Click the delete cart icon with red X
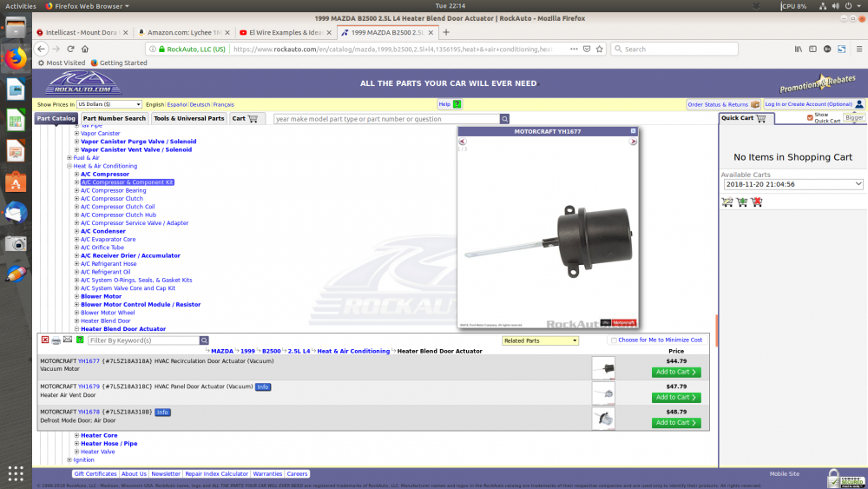Image resolution: width=868 pixels, height=489 pixels. 757,202
